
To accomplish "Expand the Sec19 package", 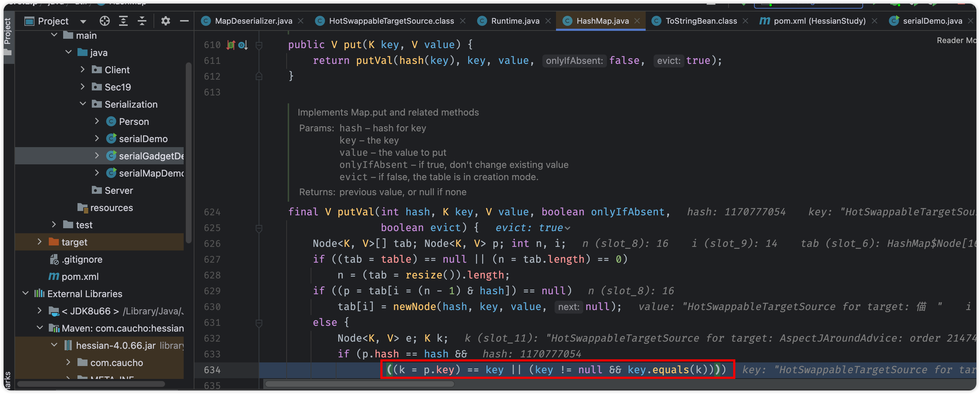I will click(x=83, y=86).
